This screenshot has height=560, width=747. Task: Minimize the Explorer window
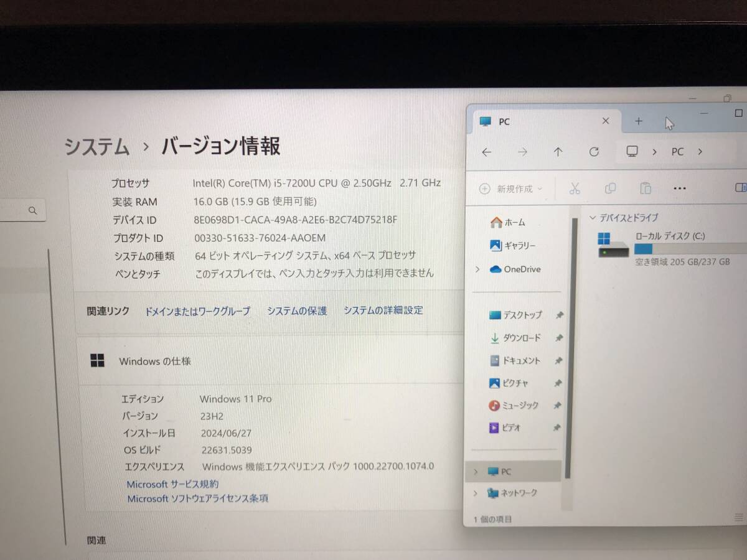coord(703,114)
